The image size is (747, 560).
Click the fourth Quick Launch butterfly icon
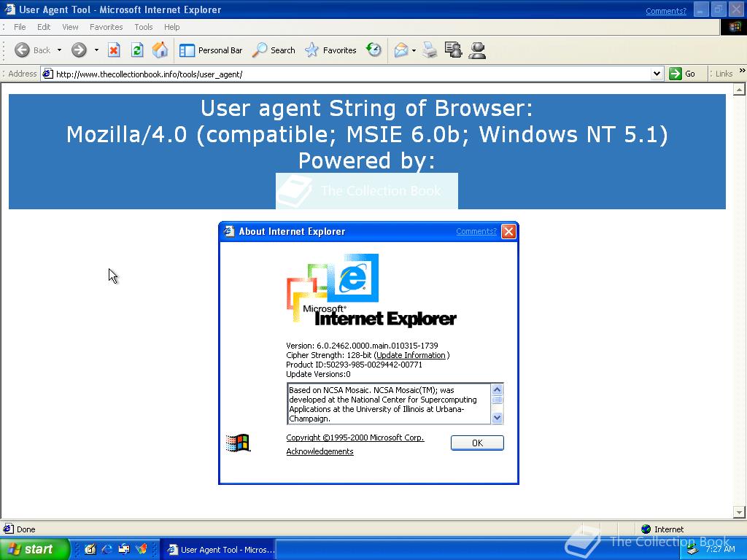(141, 550)
